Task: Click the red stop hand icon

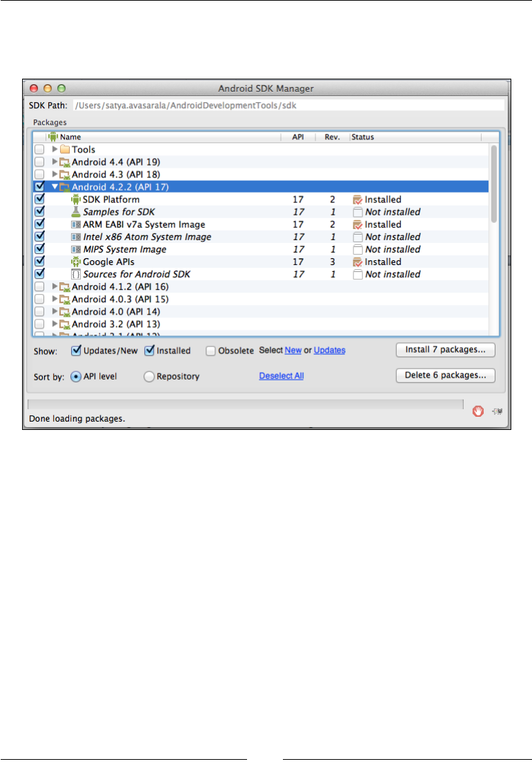Action: pos(477,411)
